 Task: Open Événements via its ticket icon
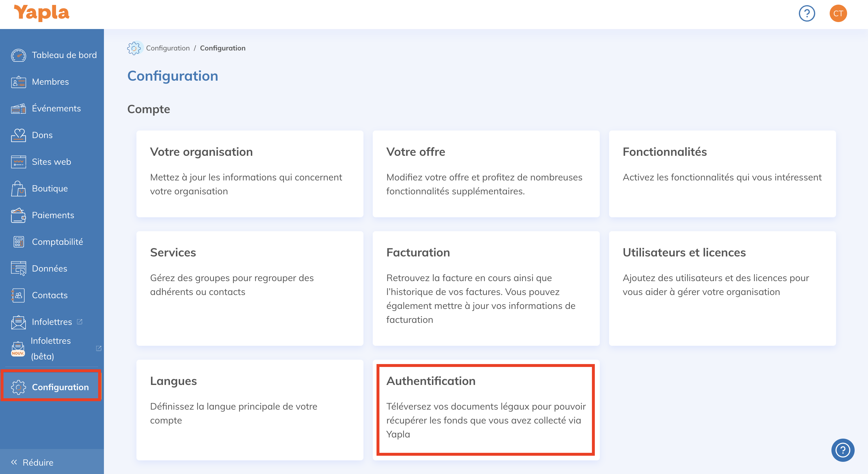coord(18,108)
